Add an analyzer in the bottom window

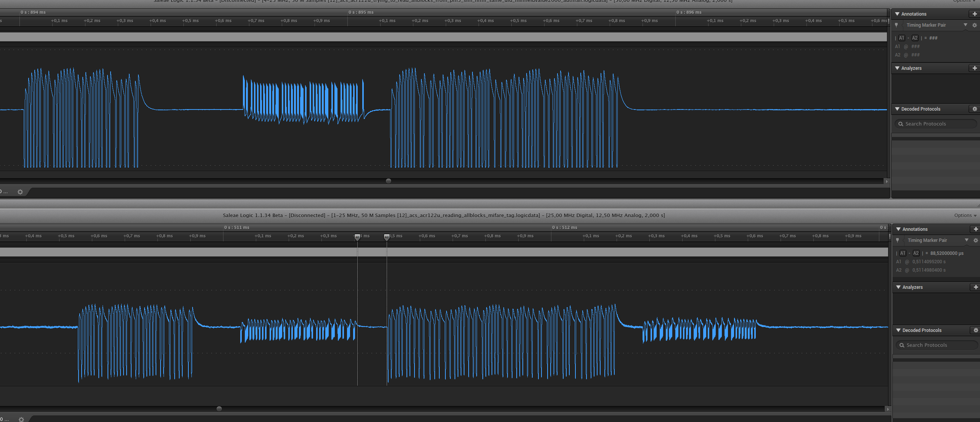[x=976, y=287]
